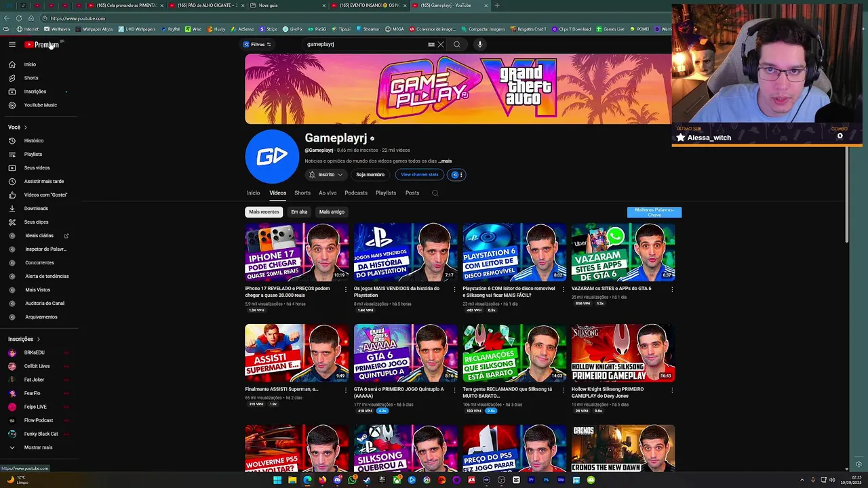Switch to channel Vídeos tab
This screenshot has height=488, width=868.
click(x=278, y=193)
